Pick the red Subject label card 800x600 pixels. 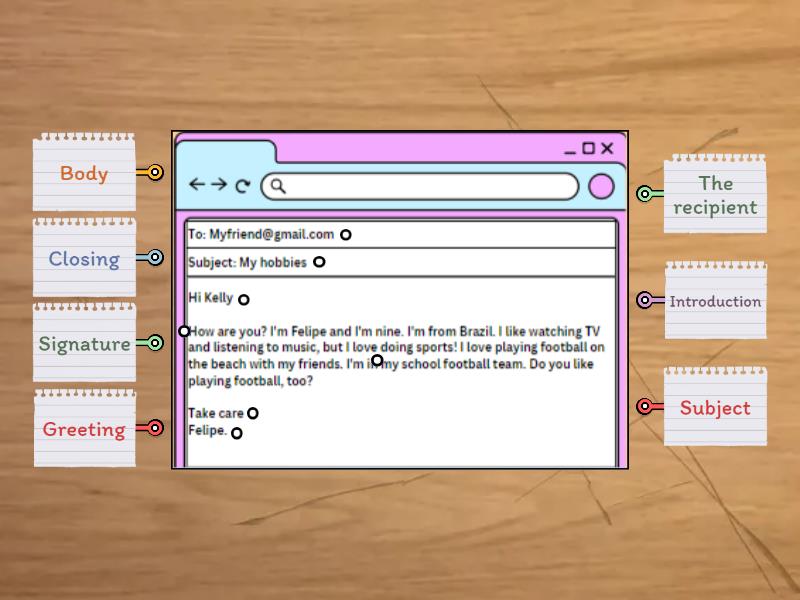coord(715,407)
